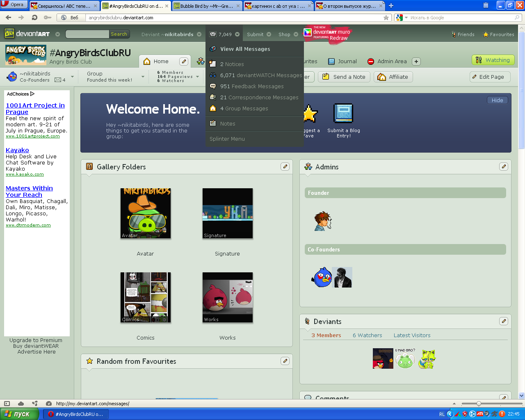This screenshot has height=420, width=525.
Task: Click the pencil edit icon on Home tab
Action: [184, 62]
